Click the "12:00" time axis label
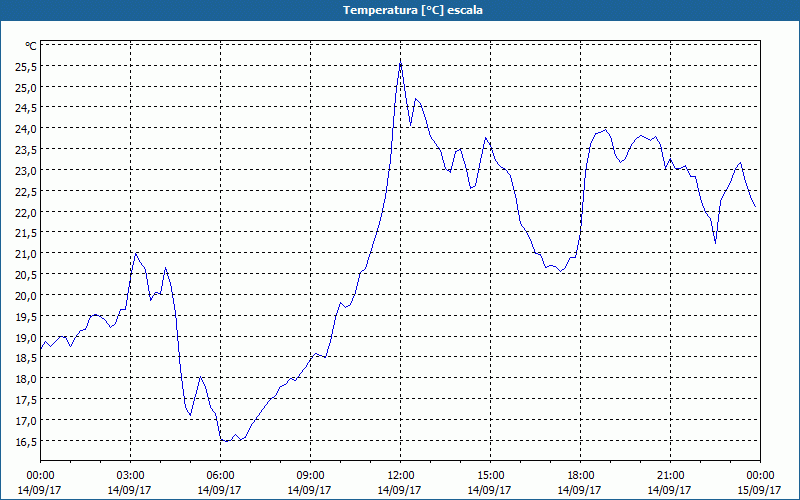This screenshot has width=800, height=500. tap(401, 476)
